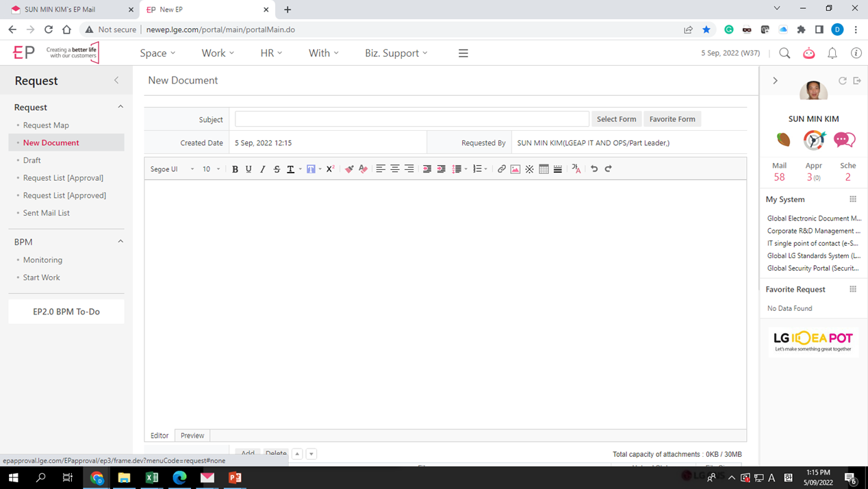This screenshot has width=868, height=489.
Task: Open Draft in the sidebar
Action: pyautogui.click(x=32, y=160)
